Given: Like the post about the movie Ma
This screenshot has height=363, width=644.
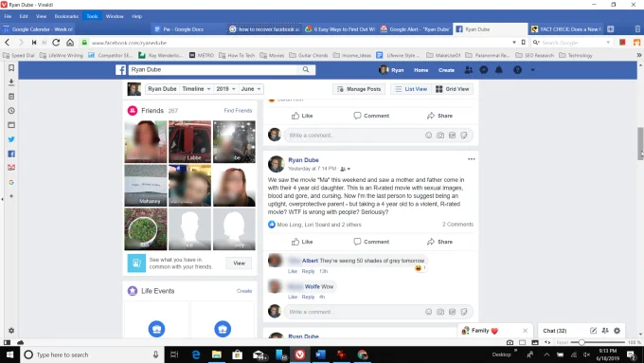Looking at the screenshot, I should (302, 242).
